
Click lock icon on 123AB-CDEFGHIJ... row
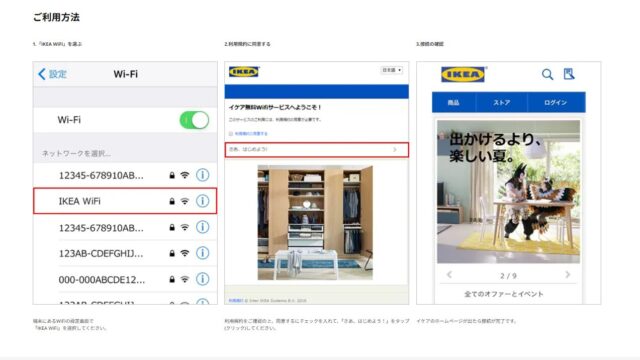(172, 253)
